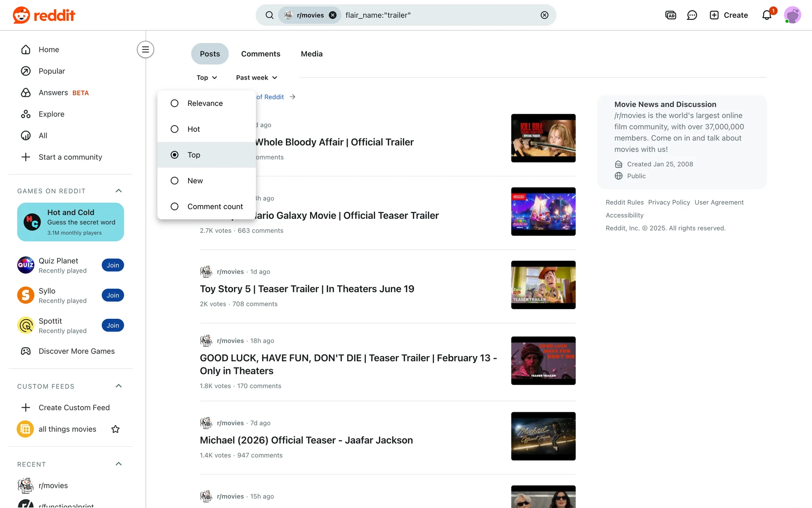Collapse the sidebar with hamburger button
The image size is (812, 508).
145,50
